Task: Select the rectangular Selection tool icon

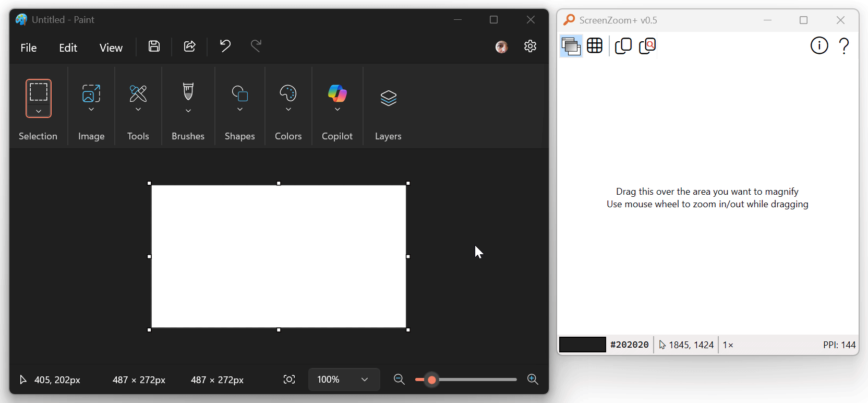Action: click(x=39, y=92)
